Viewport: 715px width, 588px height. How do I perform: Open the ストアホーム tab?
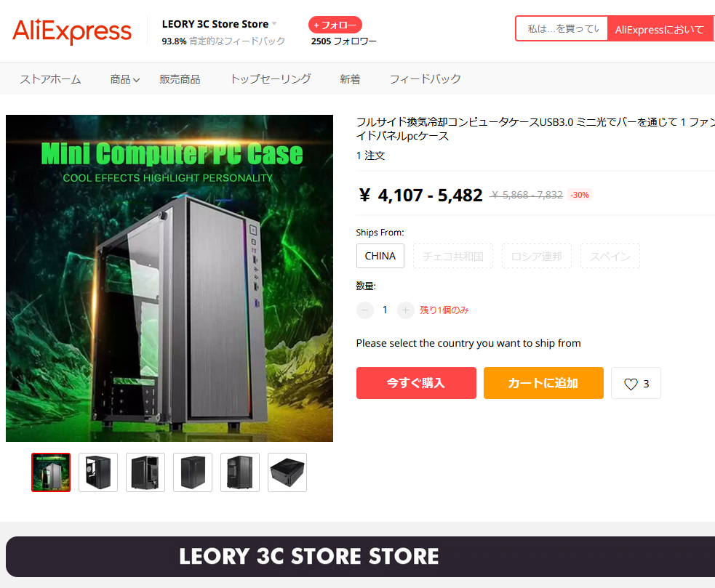coord(50,79)
